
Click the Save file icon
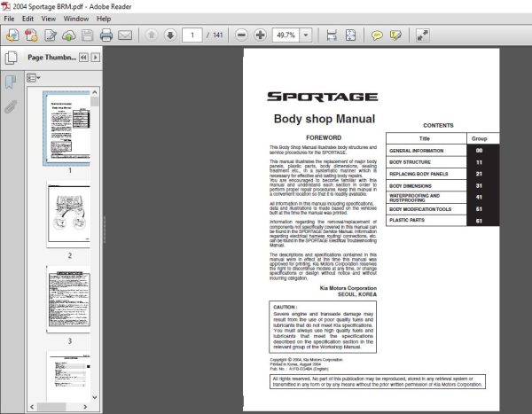87,35
